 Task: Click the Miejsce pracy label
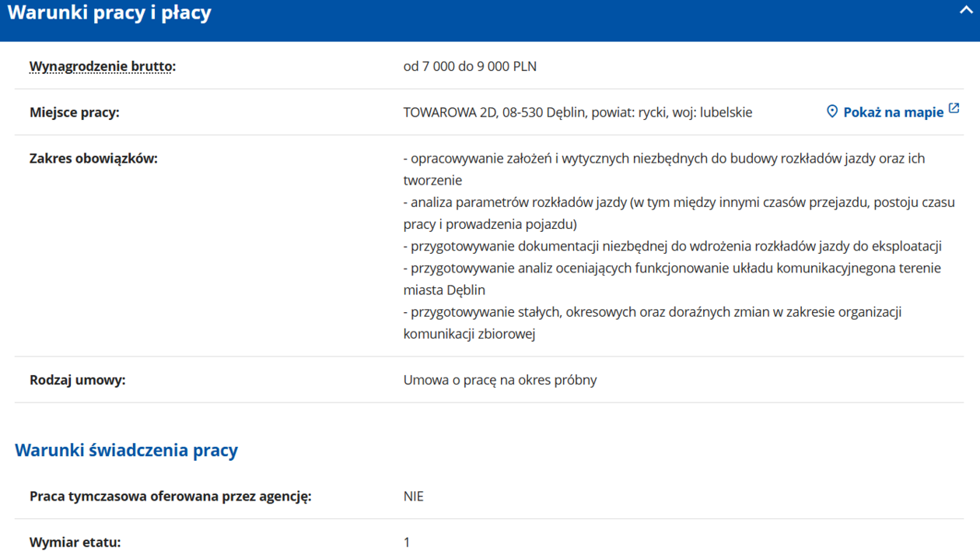75,112
